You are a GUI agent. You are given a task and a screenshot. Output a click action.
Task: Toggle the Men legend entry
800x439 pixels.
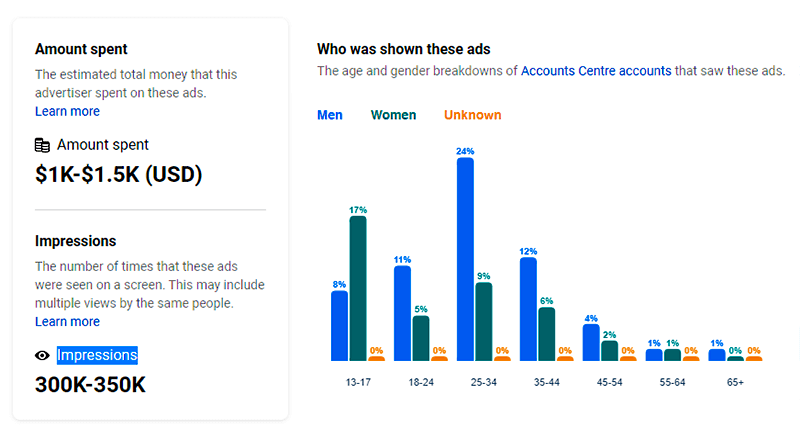(330, 115)
